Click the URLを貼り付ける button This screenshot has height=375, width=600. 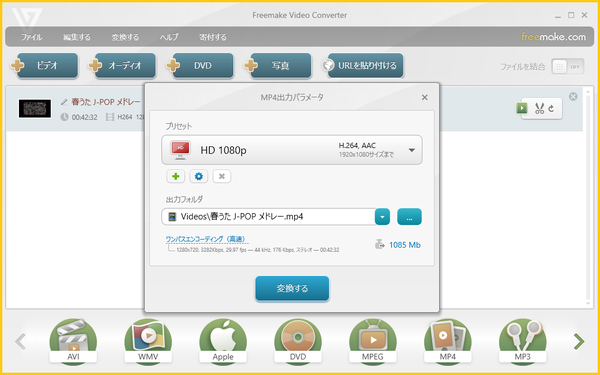click(363, 65)
